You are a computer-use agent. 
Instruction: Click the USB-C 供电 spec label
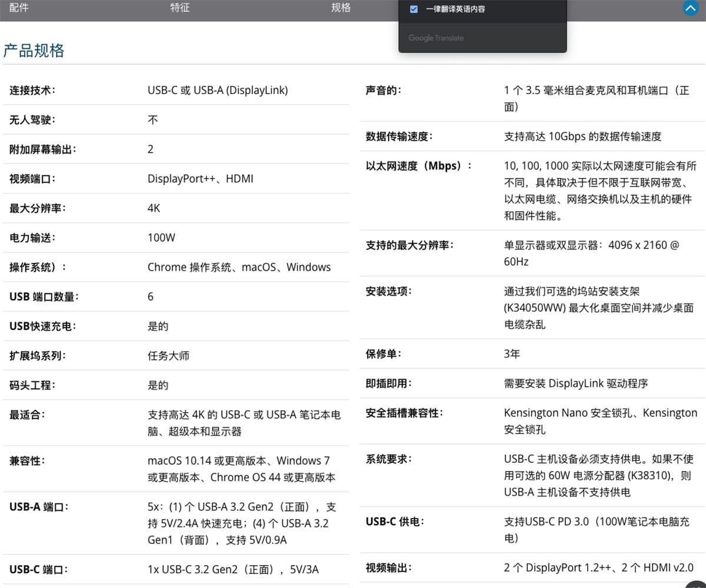point(395,522)
